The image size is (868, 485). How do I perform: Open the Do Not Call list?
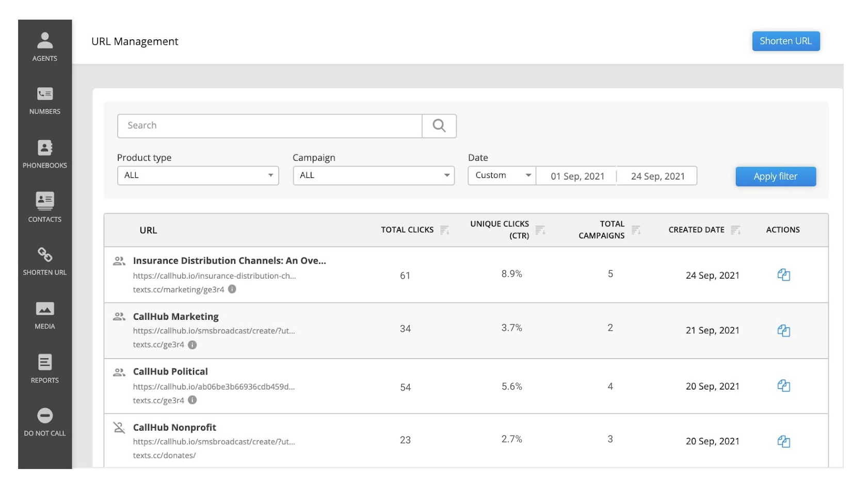point(45,423)
